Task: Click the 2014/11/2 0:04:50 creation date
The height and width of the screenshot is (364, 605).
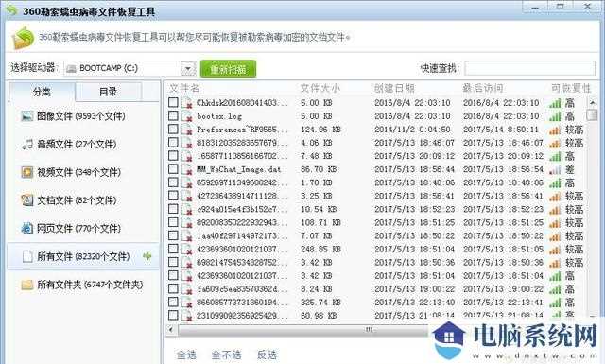Action: point(412,130)
